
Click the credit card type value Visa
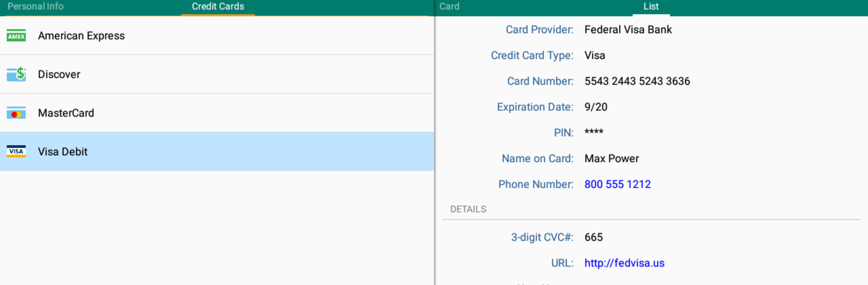(x=594, y=55)
